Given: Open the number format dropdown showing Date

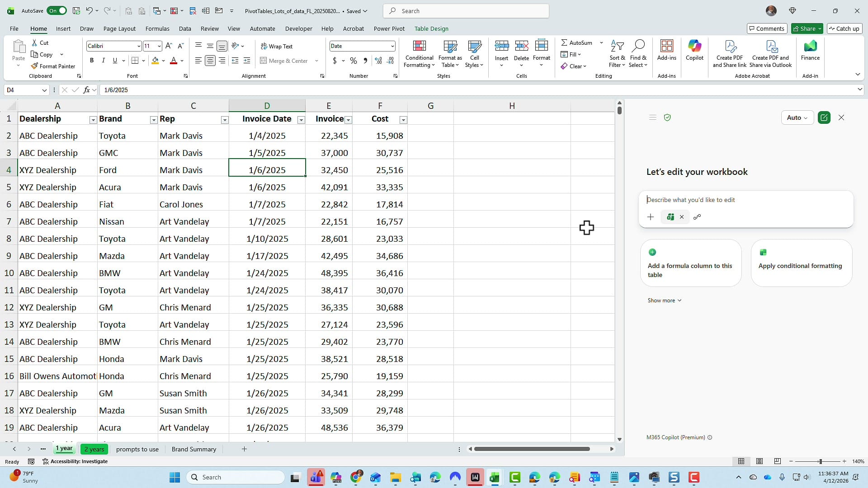Looking at the screenshot, I should 392,46.
